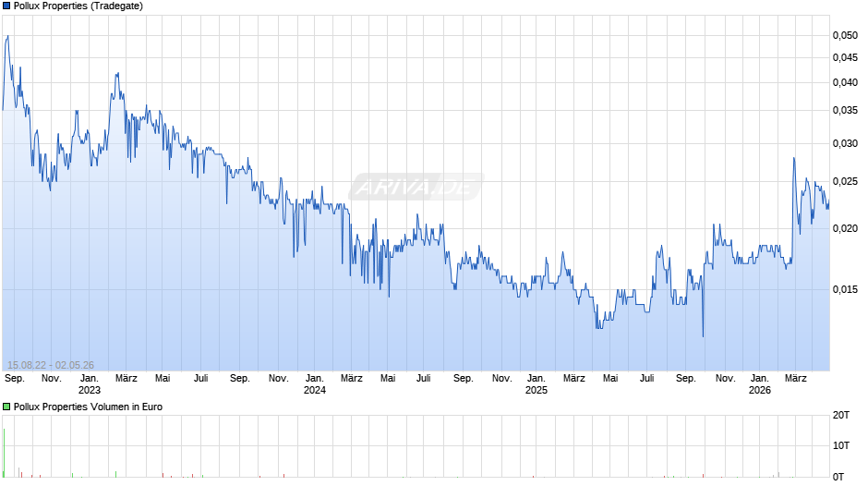This screenshot has height=486, width=868.
Task: Click the 'Jan.' label above 2025
Action: click(536, 379)
